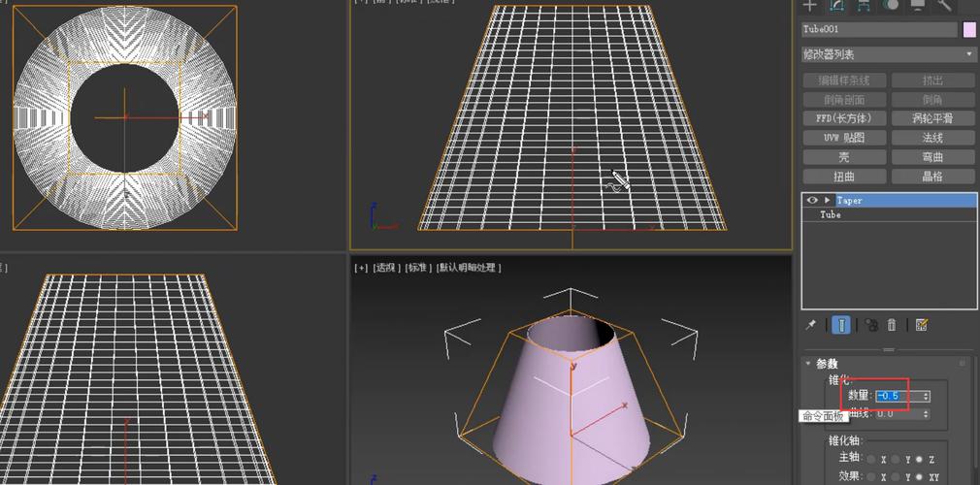This screenshot has width=980, height=485.
Task: Click the 倒角 button
Action: (x=932, y=99)
